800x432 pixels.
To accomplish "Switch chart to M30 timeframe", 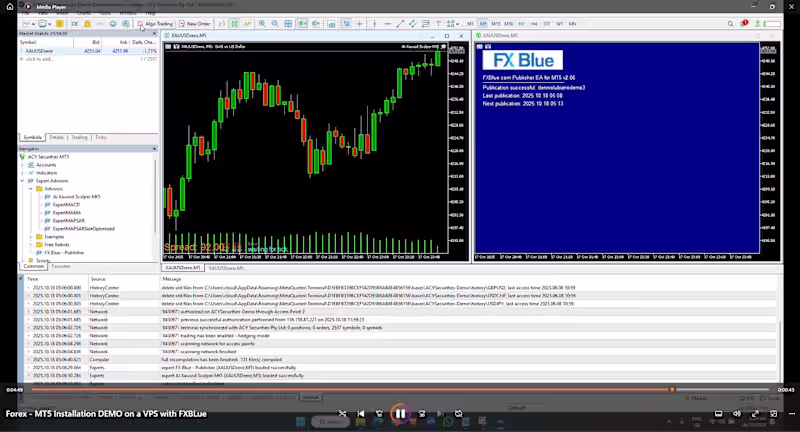I will (509, 24).
